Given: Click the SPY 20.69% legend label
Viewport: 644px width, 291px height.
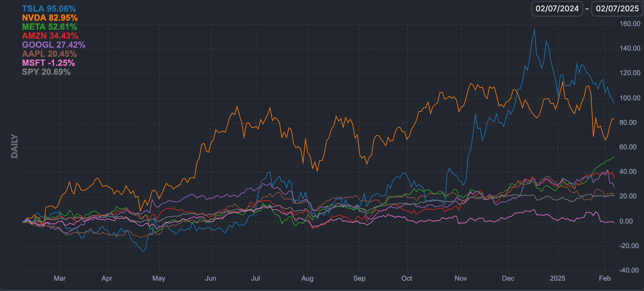Looking at the screenshot, I should point(46,72).
